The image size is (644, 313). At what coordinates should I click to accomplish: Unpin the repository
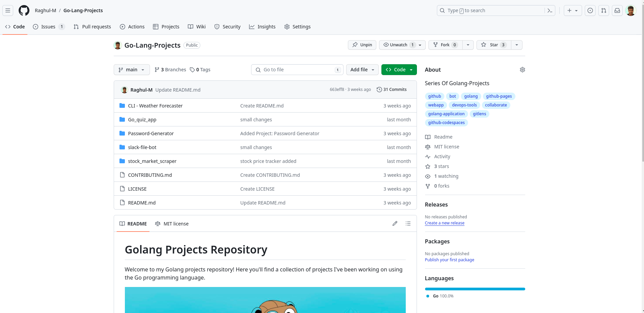pos(362,45)
